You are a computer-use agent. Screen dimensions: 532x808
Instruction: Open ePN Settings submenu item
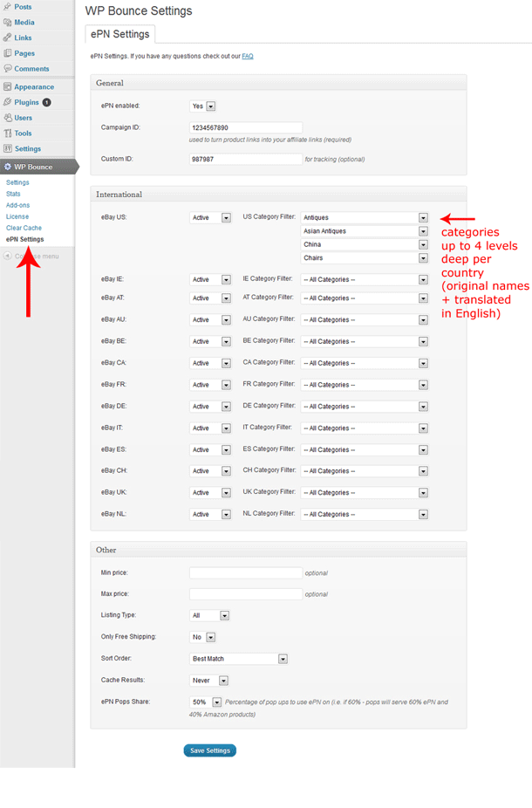click(24, 239)
